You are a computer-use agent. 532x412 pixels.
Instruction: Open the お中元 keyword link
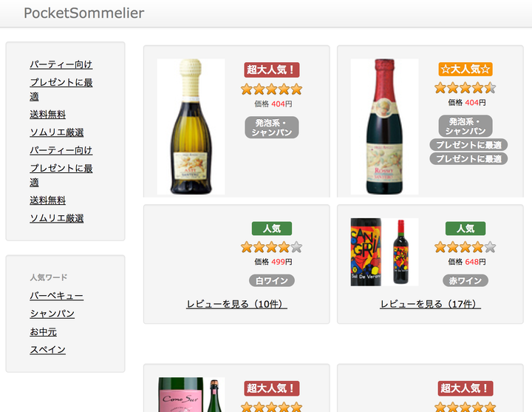43,331
